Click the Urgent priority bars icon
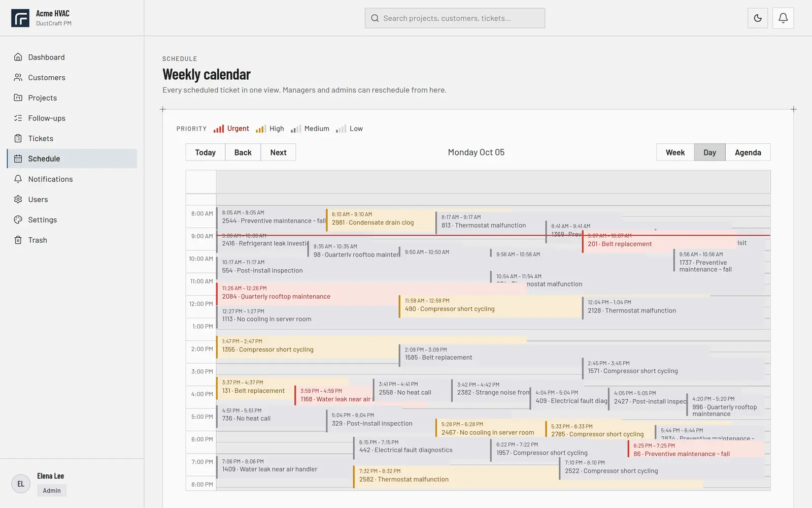The width and height of the screenshot is (812, 508). (x=219, y=129)
